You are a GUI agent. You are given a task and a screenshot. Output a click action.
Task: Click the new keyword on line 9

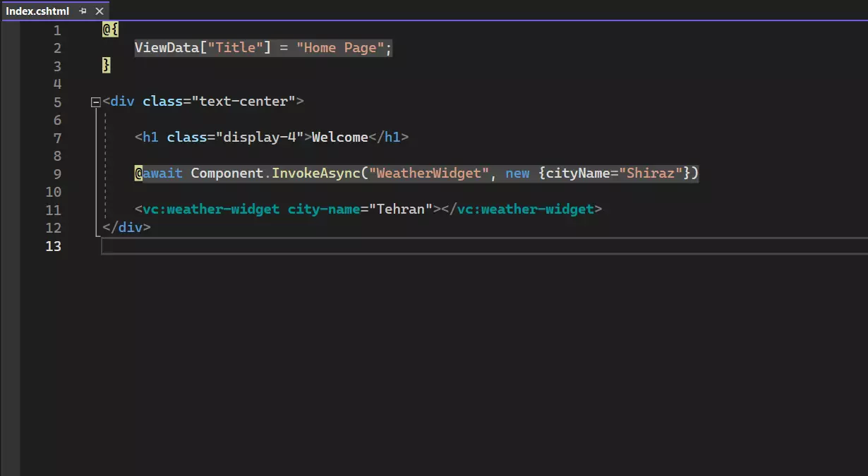[x=517, y=173]
